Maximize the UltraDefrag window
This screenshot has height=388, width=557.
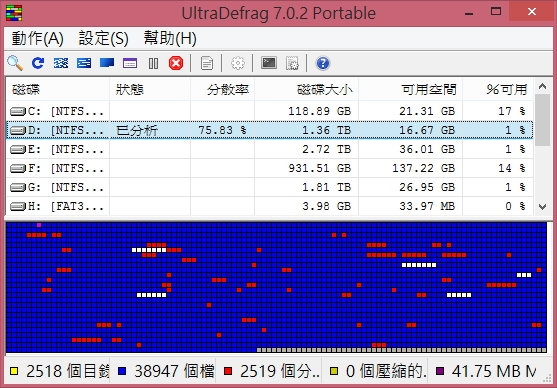(496, 12)
